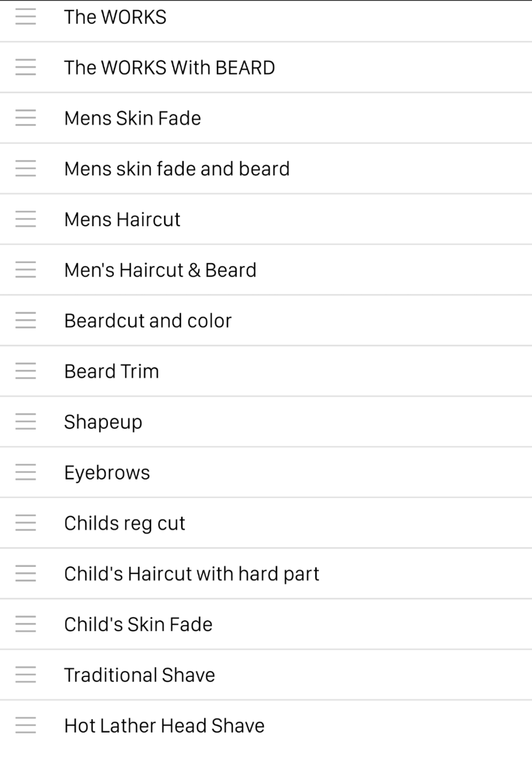
Task: Click the drag handle next to Mens Haircut
Action: 25,219
